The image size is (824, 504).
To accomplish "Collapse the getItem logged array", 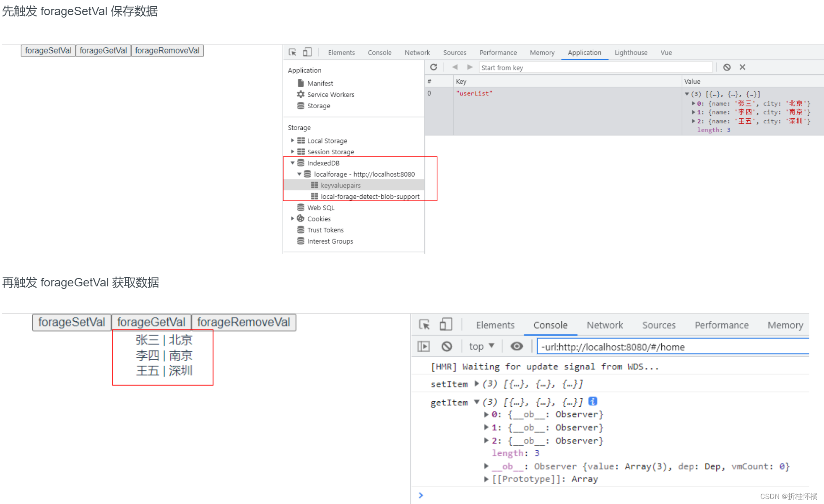I will click(x=476, y=402).
